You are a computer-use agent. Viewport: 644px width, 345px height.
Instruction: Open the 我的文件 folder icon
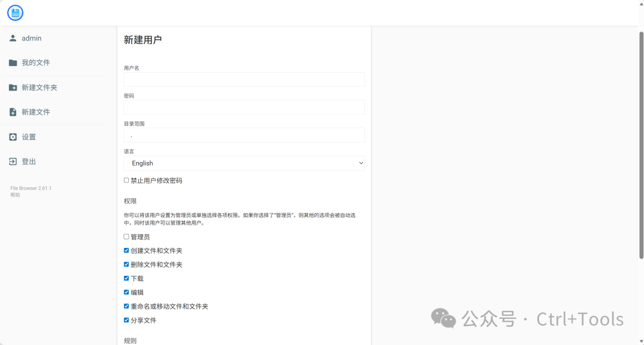click(13, 63)
